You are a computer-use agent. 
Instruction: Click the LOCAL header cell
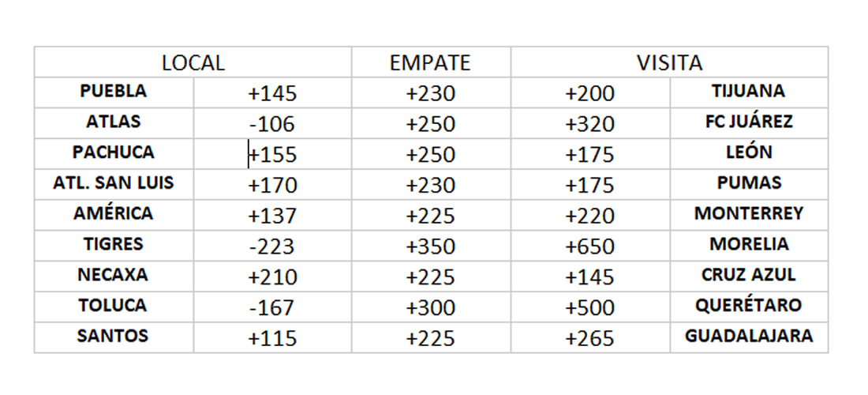click(x=193, y=62)
